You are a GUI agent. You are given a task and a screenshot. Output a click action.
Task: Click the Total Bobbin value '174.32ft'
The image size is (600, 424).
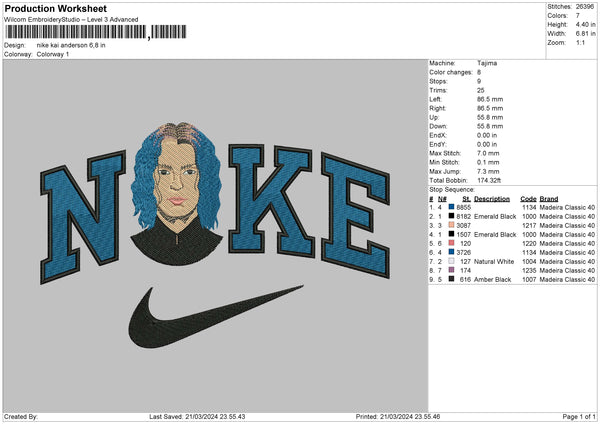489,180
